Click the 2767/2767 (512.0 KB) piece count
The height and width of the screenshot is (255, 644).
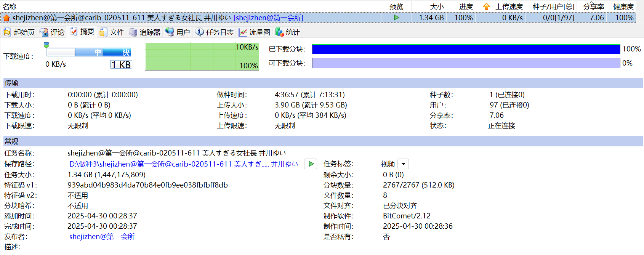point(419,185)
